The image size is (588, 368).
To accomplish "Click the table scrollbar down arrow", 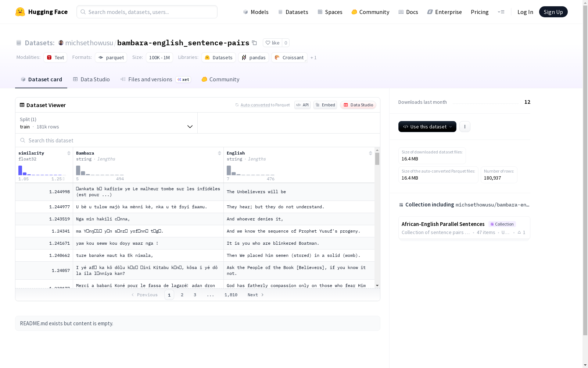I will (377, 286).
